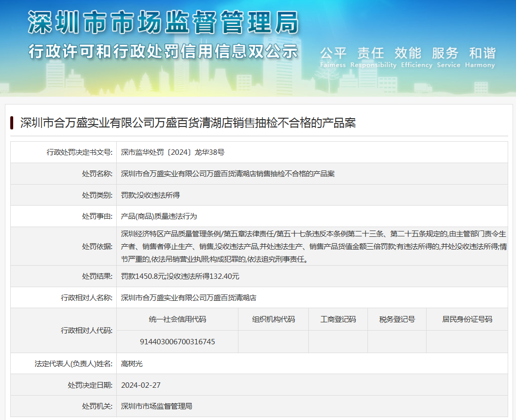Click the 统一社会信用代码 column header

[177, 319]
